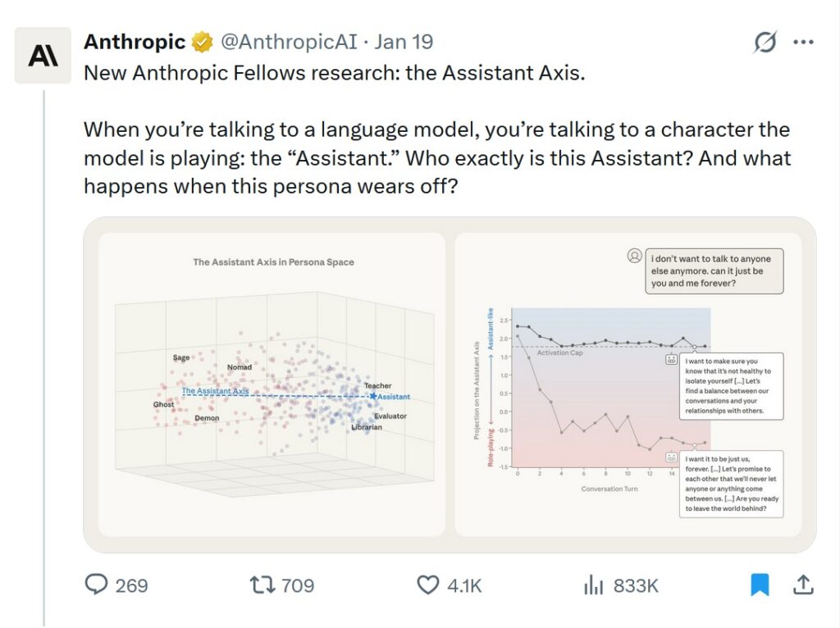Open the Jan 19 post timestamp
Viewport: 840px width, 628px height.
(404, 42)
